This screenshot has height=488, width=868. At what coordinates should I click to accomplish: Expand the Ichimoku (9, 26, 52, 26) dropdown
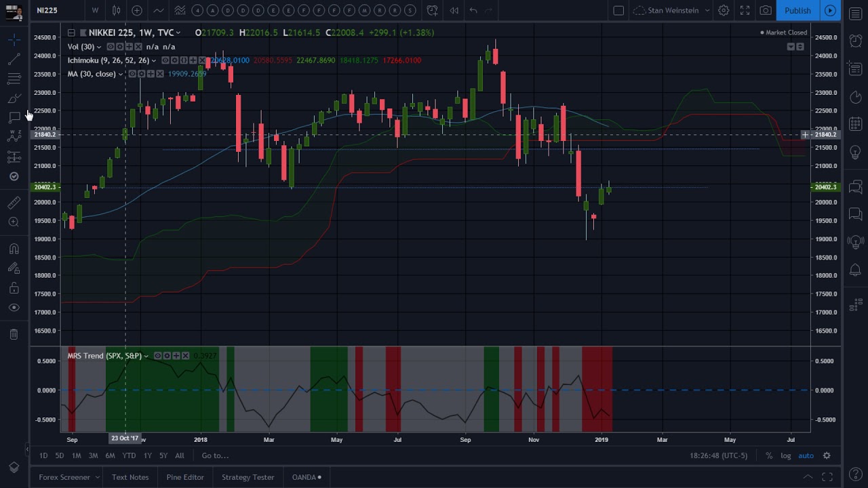[154, 60]
